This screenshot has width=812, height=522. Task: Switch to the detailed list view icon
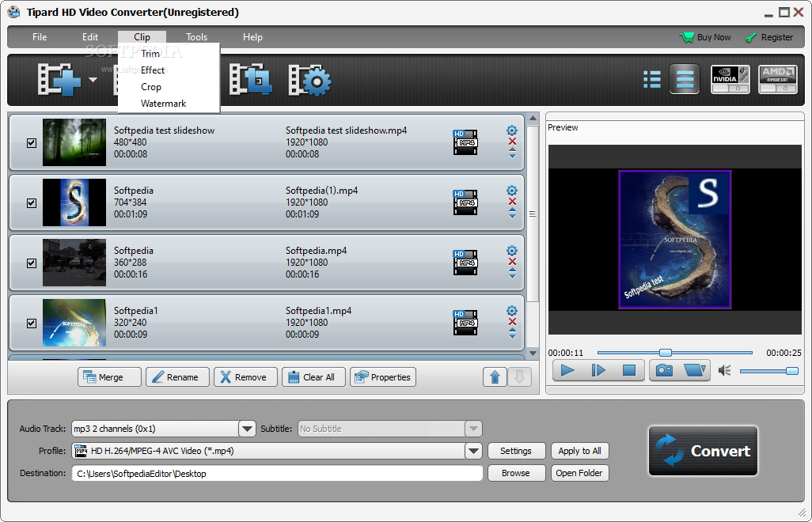[x=685, y=79]
